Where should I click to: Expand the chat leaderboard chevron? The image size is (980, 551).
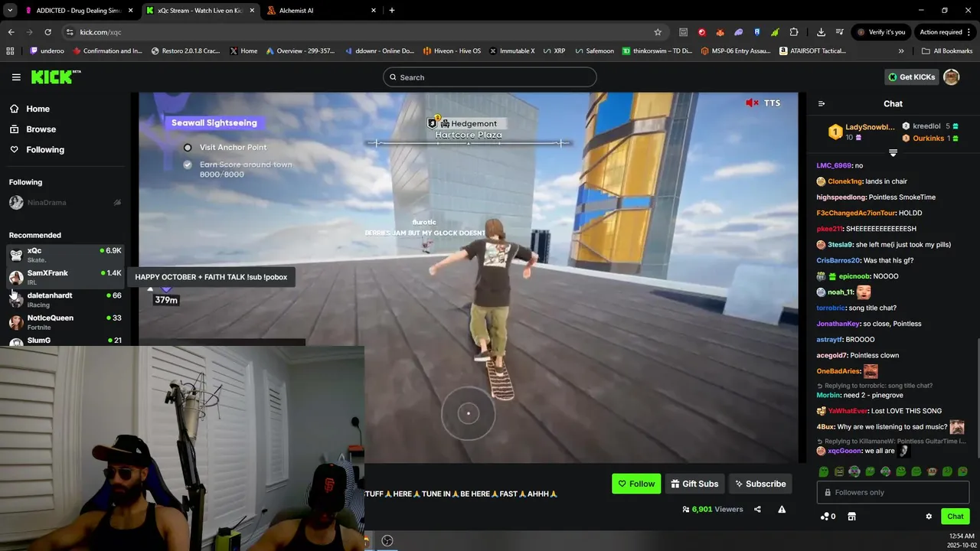[x=893, y=153]
